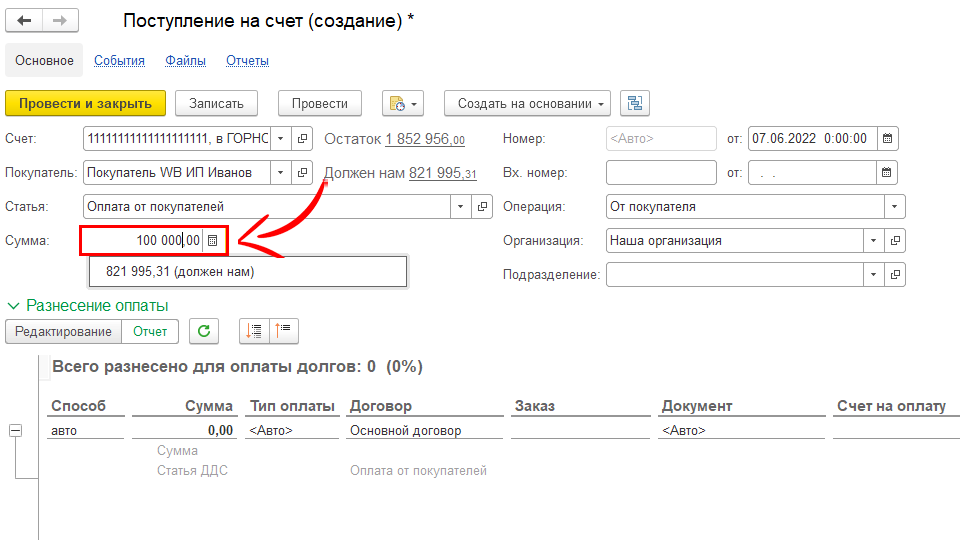This screenshot has width=960, height=540.
Task: Click the back navigation arrow
Action: (24, 21)
